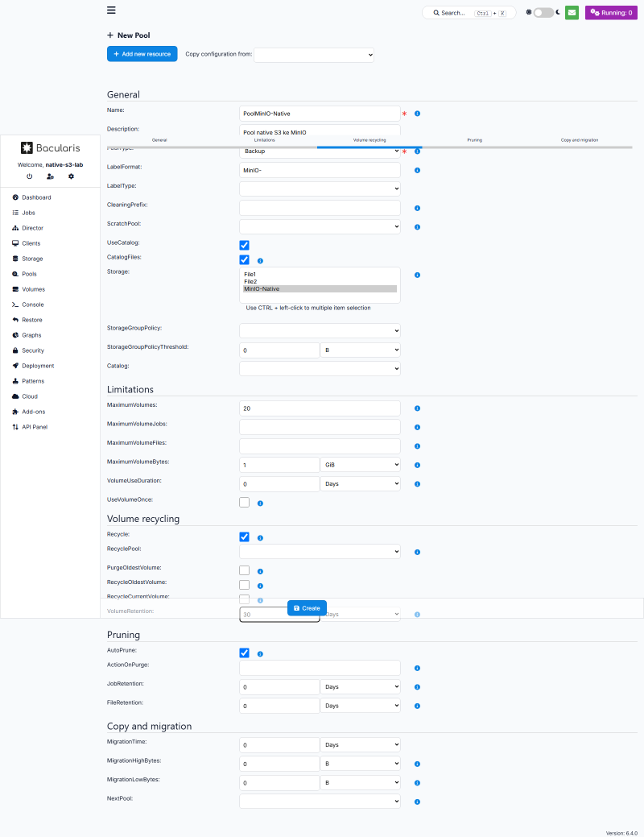Click the info icon next to MaximumVolumes
The width and height of the screenshot is (644, 837).
(x=417, y=408)
